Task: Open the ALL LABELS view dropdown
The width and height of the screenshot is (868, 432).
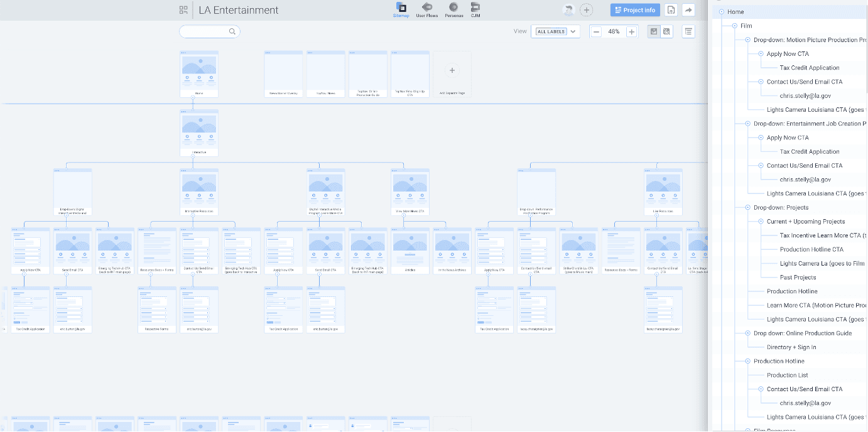Action: tap(555, 31)
